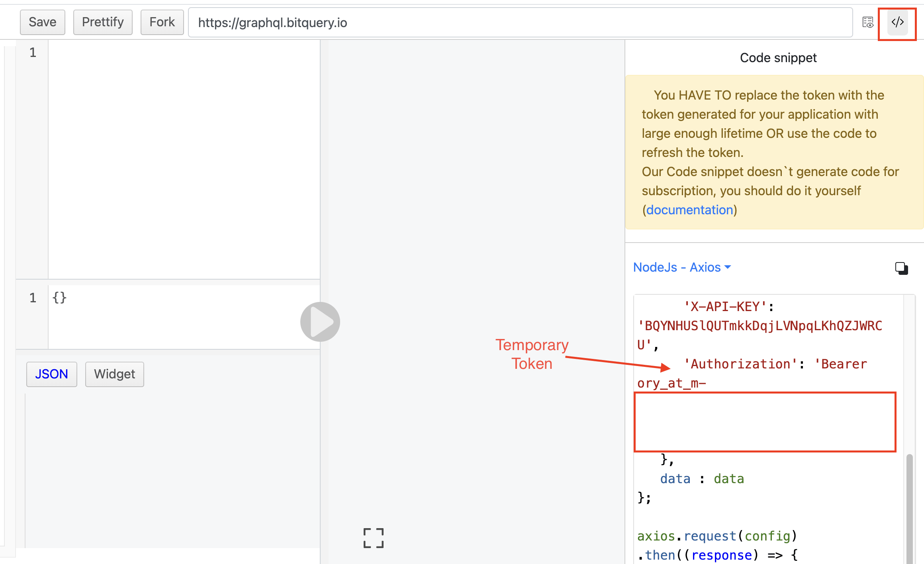
Task: Open the documentation link in the warning
Action: [689, 210]
